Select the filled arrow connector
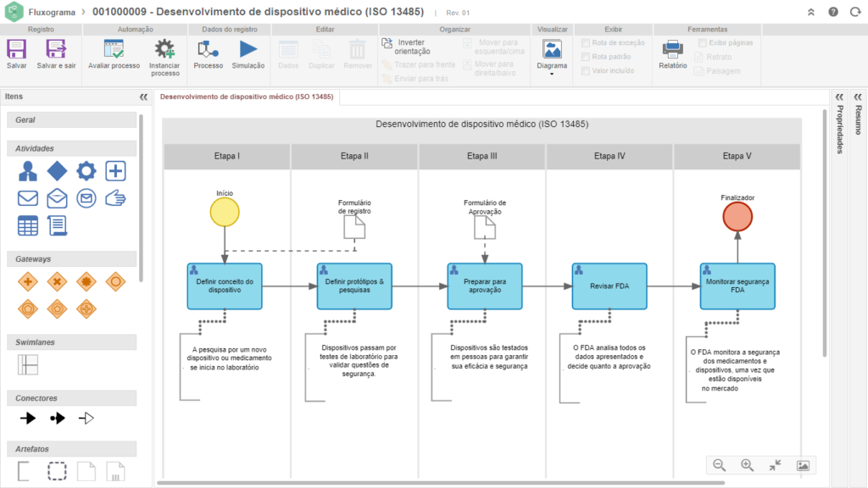This screenshot has width=868, height=488. point(28,418)
